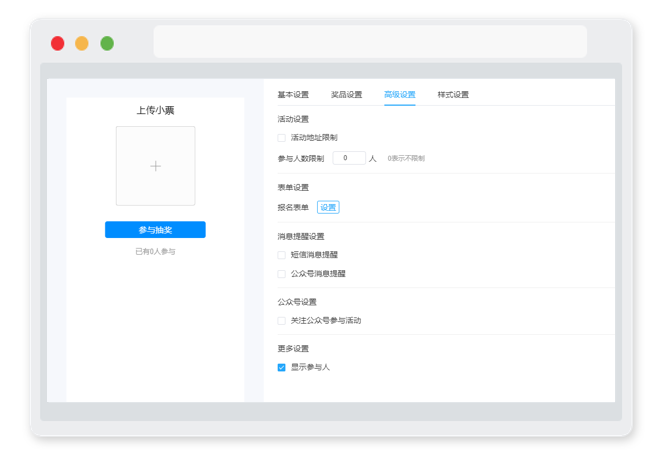Click the browser address bar
This screenshot has height=460, width=660.
click(x=370, y=42)
